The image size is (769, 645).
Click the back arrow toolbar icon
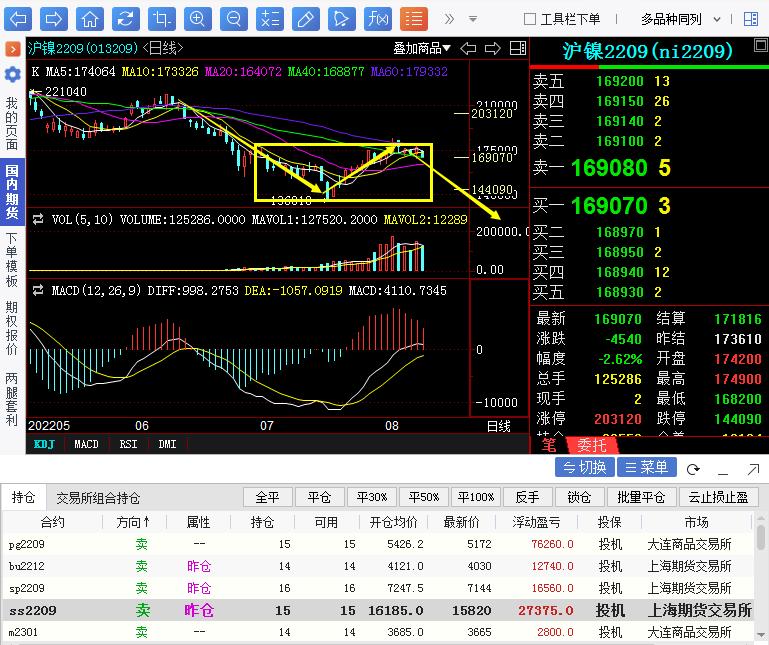point(20,18)
